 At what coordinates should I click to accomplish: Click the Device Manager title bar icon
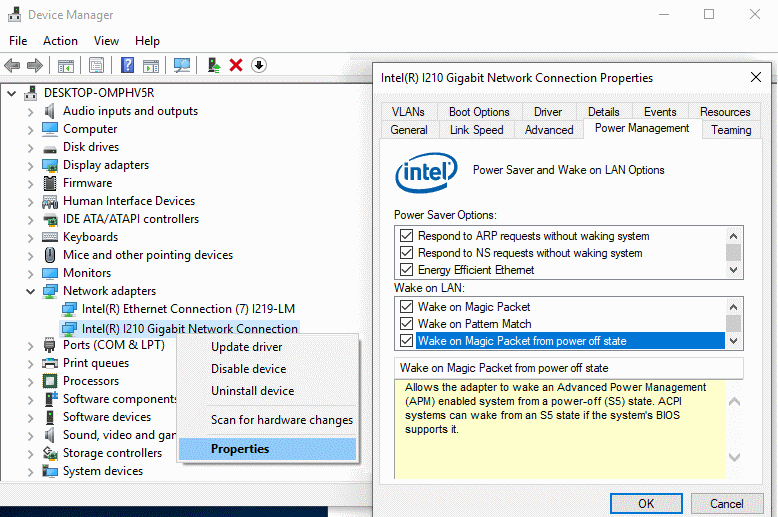pos(14,14)
